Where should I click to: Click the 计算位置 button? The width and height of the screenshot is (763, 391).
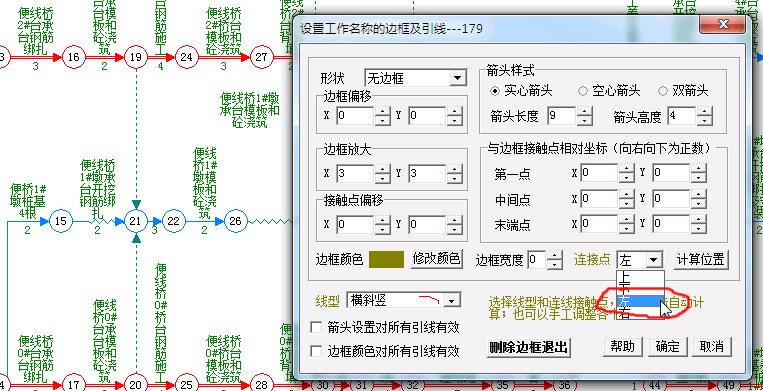click(x=701, y=259)
